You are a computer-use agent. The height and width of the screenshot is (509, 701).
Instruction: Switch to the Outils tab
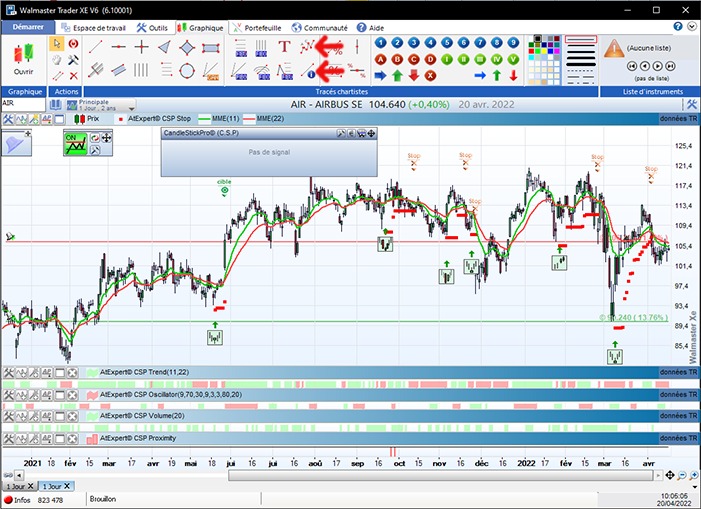152,28
